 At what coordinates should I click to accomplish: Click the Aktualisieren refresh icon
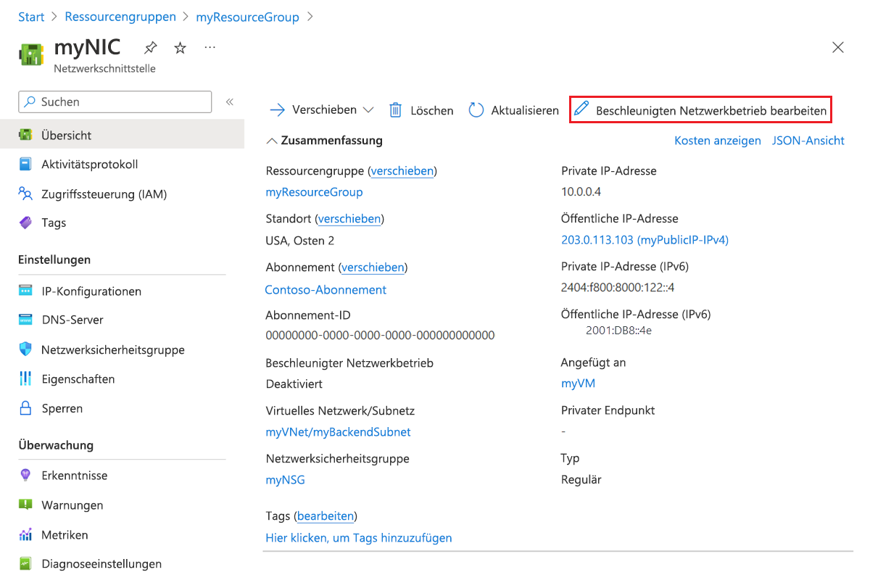(476, 109)
